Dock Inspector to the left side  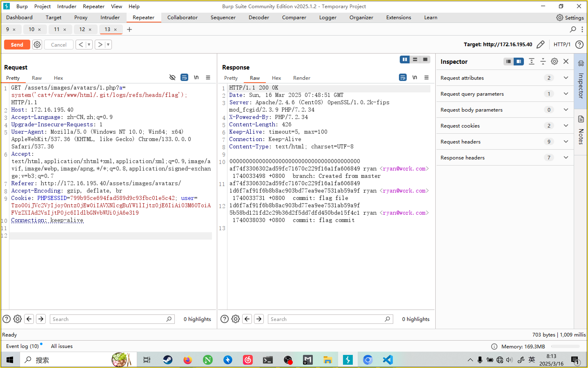click(x=509, y=61)
